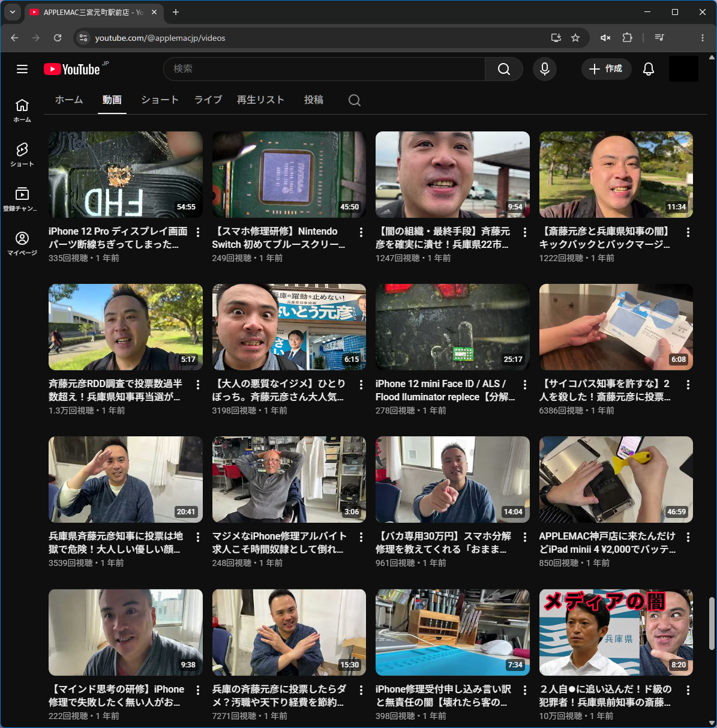Open the browser extensions puzzle icon
Viewport: 717px width, 728px height.
(x=627, y=38)
